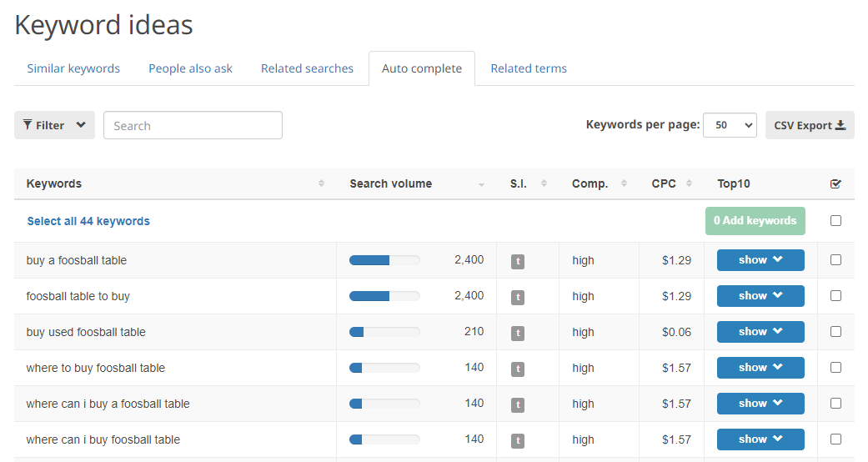Click the keyword Search input field
The width and height of the screenshot is (868, 462).
[x=193, y=125]
